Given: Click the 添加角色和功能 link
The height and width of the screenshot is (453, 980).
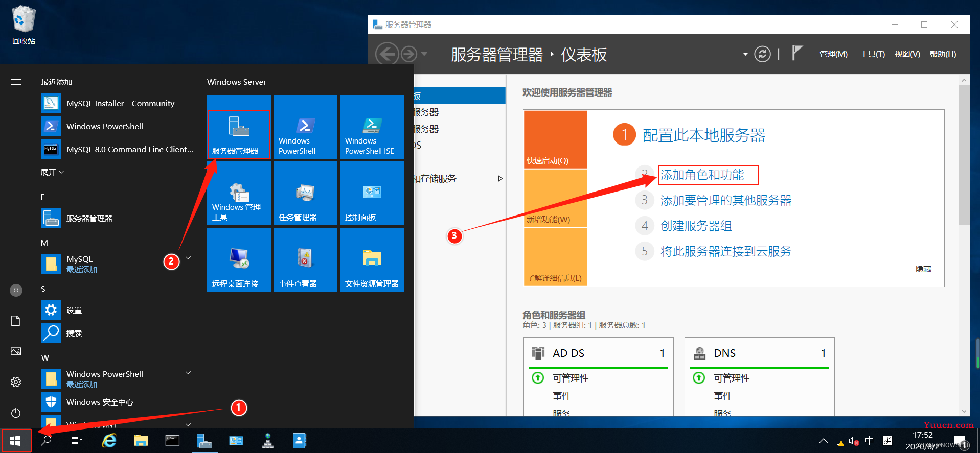Looking at the screenshot, I should coord(702,175).
